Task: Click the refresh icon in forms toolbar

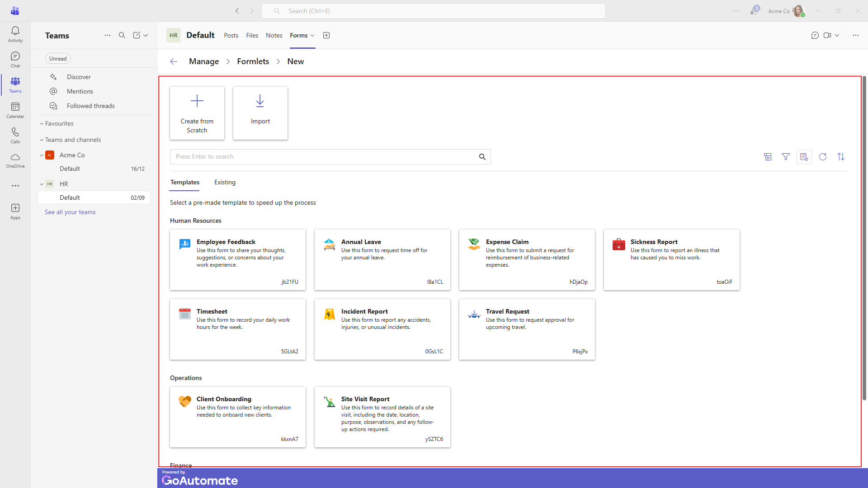Action: 823,157
